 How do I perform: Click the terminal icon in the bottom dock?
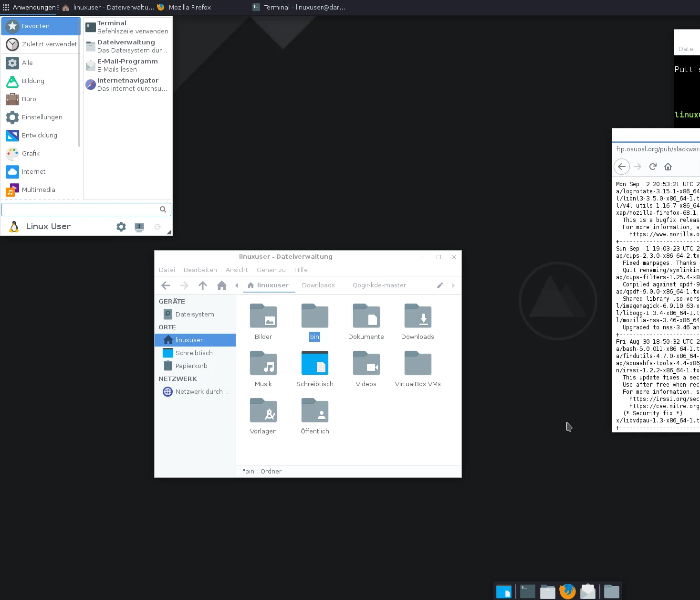point(528,591)
